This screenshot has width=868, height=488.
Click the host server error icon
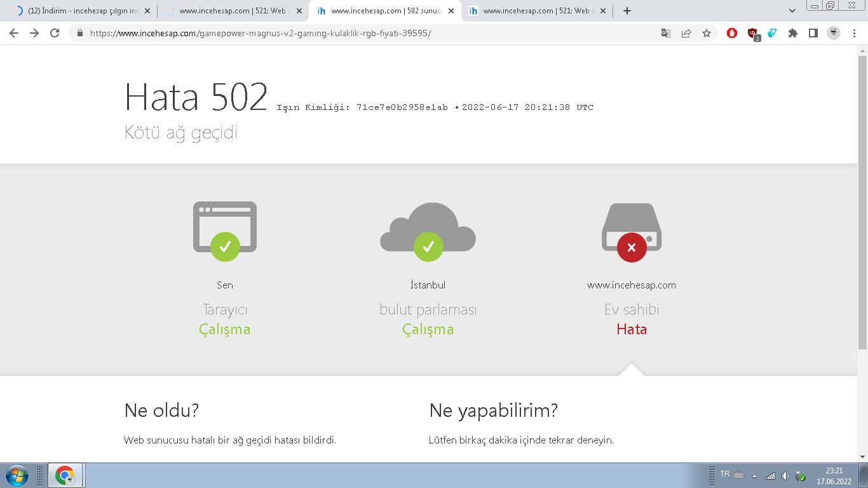(632, 232)
